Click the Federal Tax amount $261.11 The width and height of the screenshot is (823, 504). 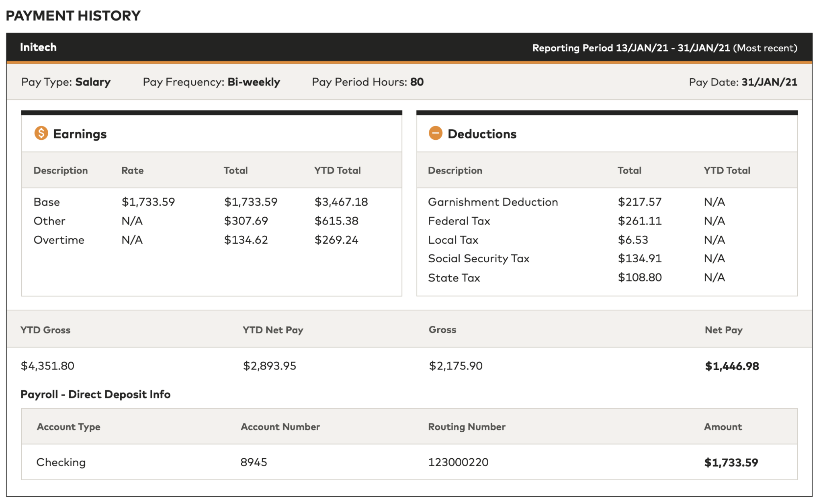pos(639,221)
